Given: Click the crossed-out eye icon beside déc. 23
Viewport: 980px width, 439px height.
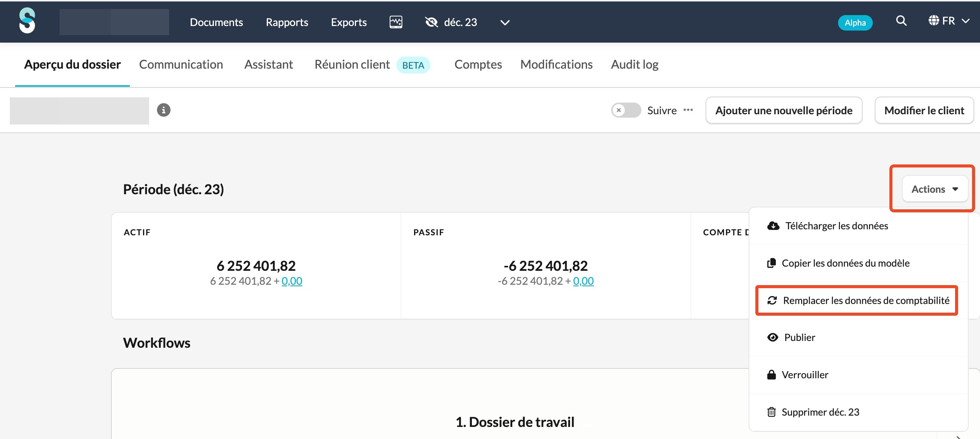Looking at the screenshot, I should click(431, 22).
